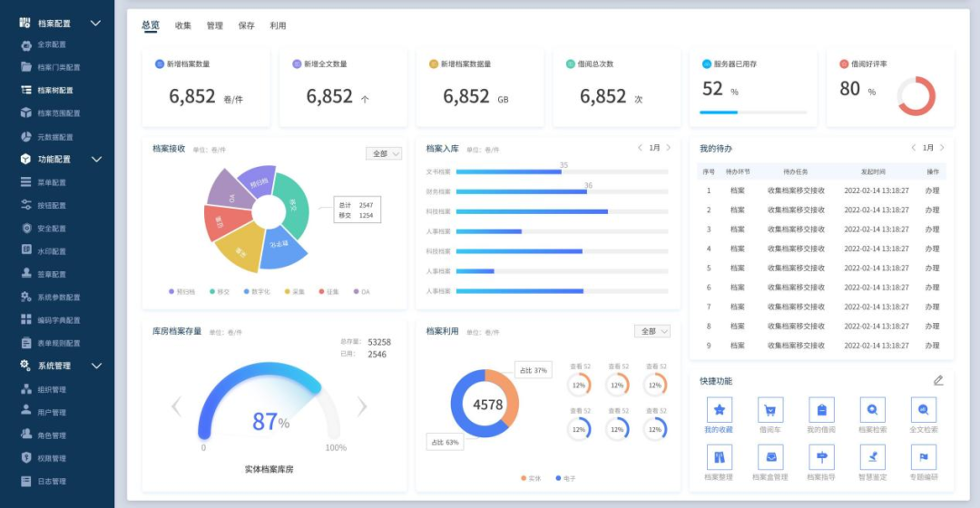This screenshot has height=508, width=980.
Task: Click the 档案检索 search shortcut icon
Action: pyautogui.click(x=872, y=410)
